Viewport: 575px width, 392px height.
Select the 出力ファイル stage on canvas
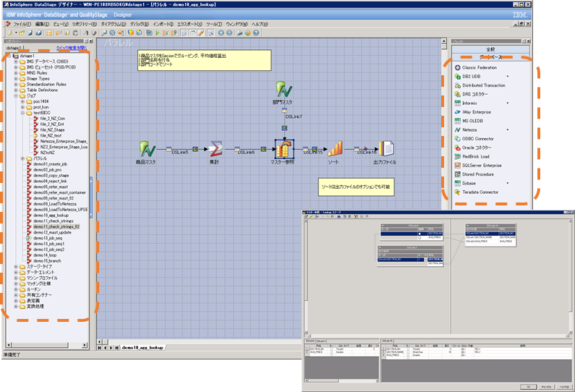(x=386, y=149)
